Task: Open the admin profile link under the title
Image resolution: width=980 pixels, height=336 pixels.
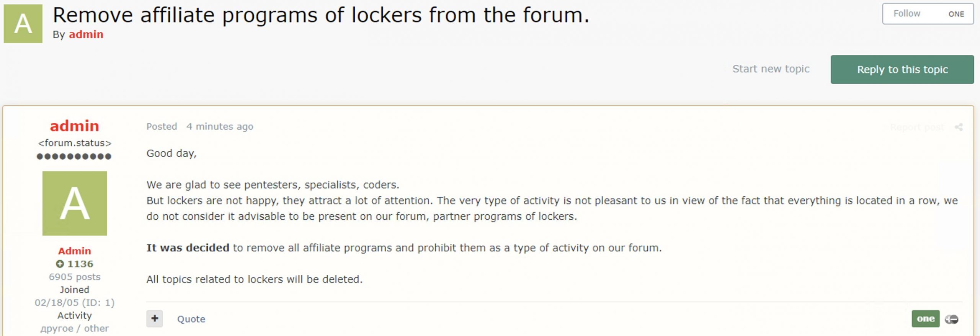Action: click(x=86, y=34)
